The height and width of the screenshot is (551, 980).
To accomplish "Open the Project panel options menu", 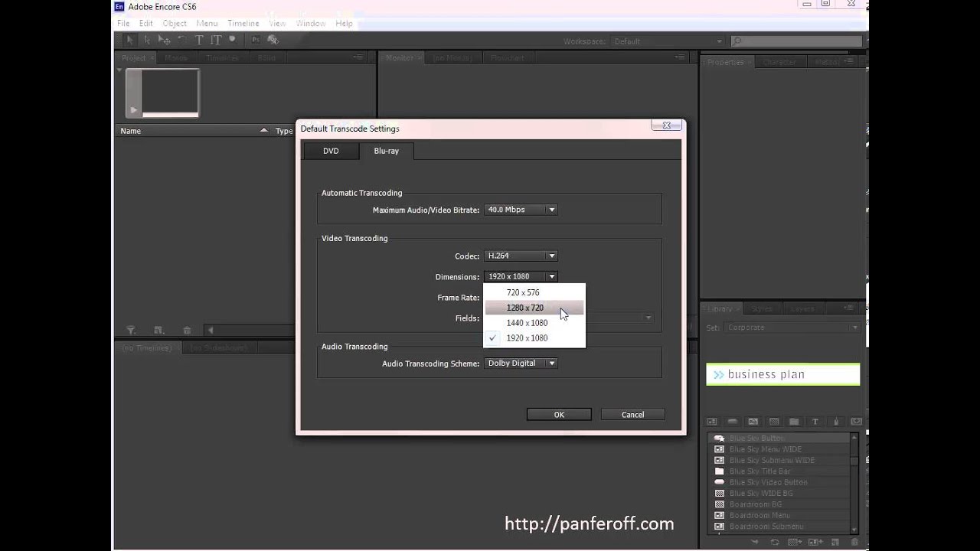I will (358, 57).
